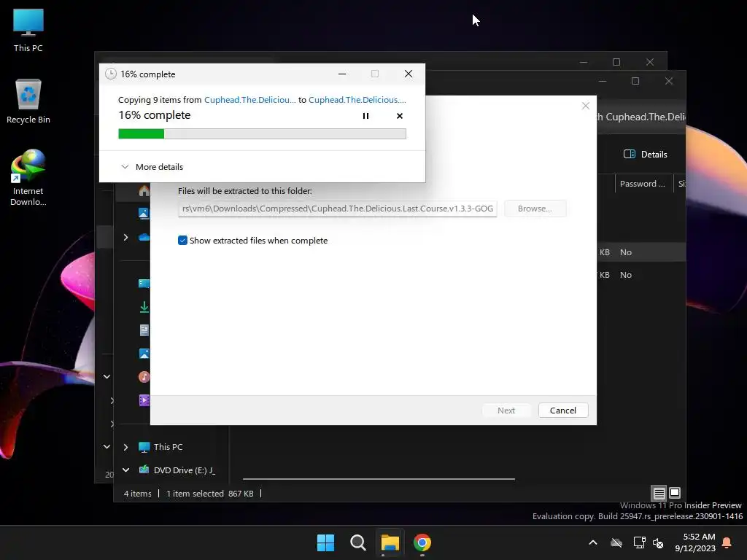Click the second row's No password cell
Image resolution: width=747 pixels, height=560 pixels.
pos(626,275)
